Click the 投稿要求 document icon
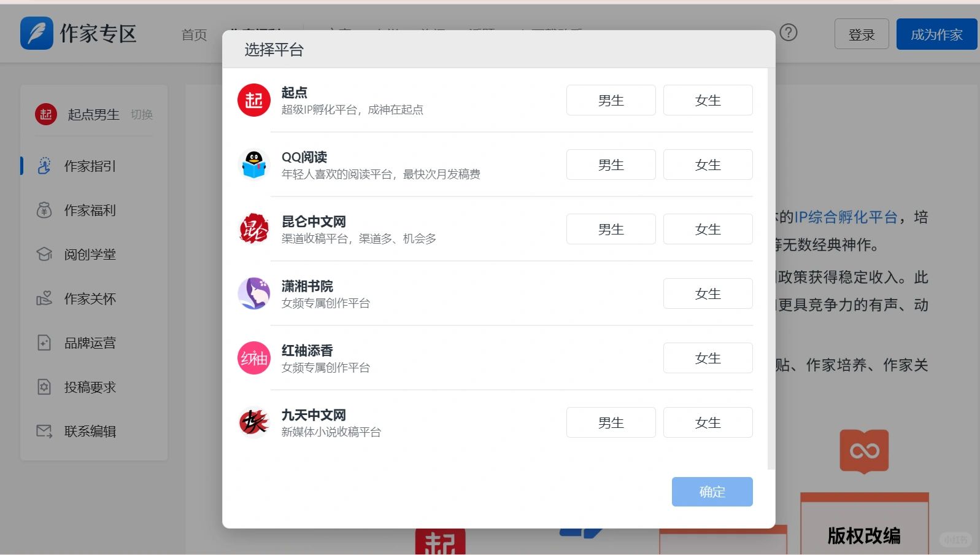Viewport: 980px width, 555px height. tap(44, 387)
